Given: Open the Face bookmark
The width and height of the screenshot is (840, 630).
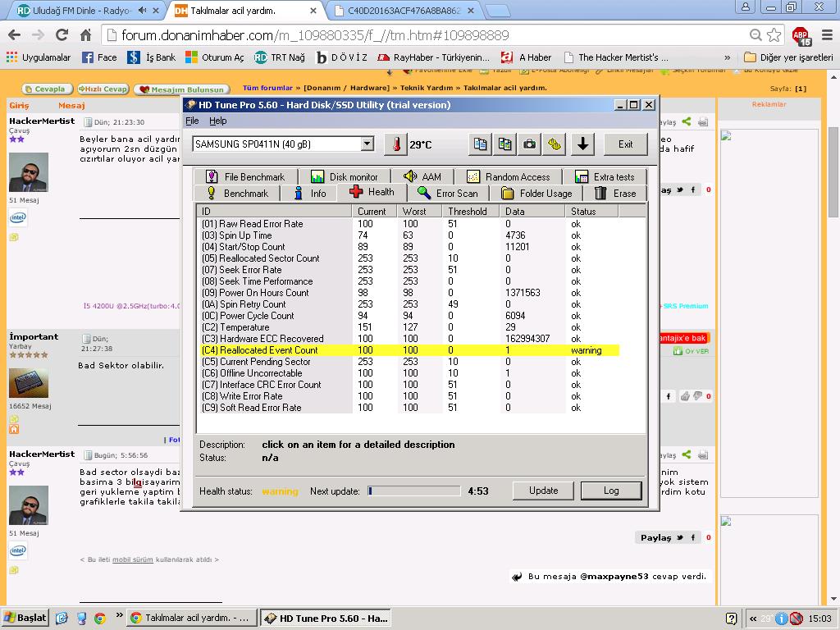Looking at the screenshot, I should click(99, 57).
